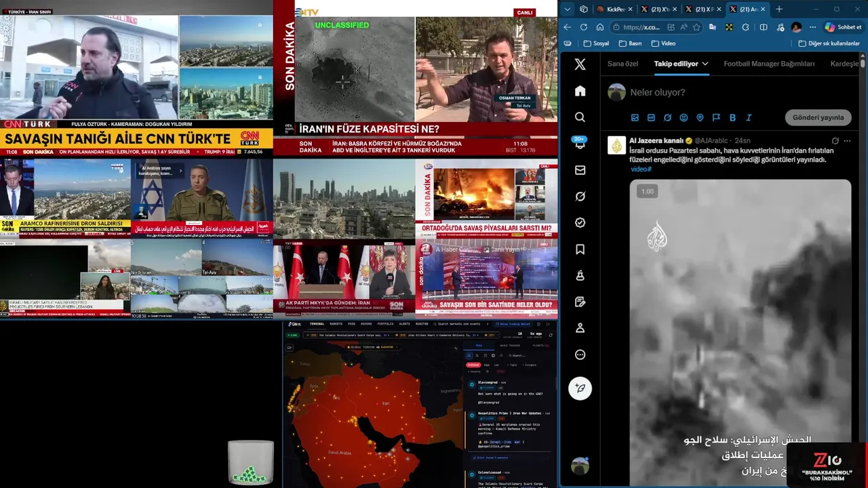The height and width of the screenshot is (488, 868).
Task: Open split screen icon in browser toolbar
Action: [x=764, y=27]
